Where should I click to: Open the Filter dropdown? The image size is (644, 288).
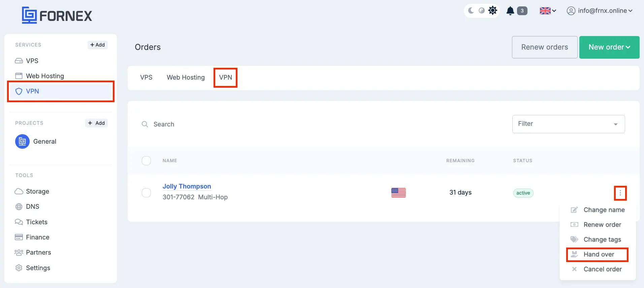[x=569, y=124]
